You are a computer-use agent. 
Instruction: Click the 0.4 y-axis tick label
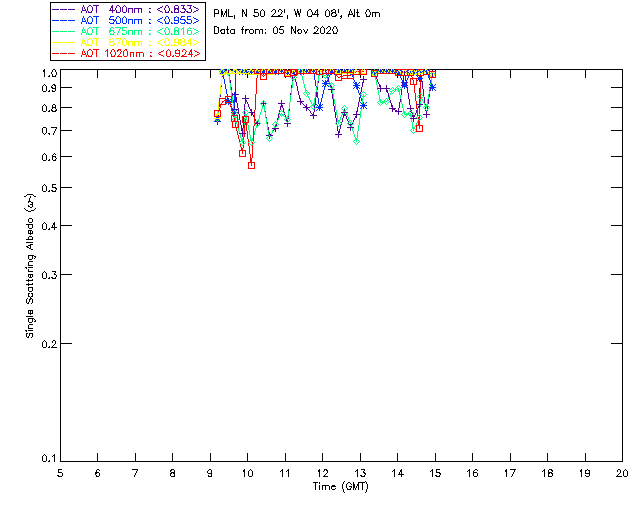click(49, 226)
